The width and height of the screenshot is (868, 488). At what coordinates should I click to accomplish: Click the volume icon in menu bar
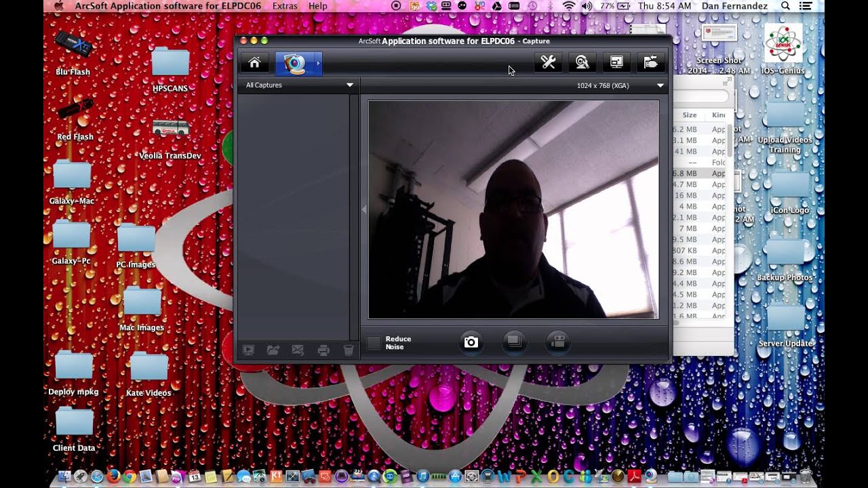[587, 6]
